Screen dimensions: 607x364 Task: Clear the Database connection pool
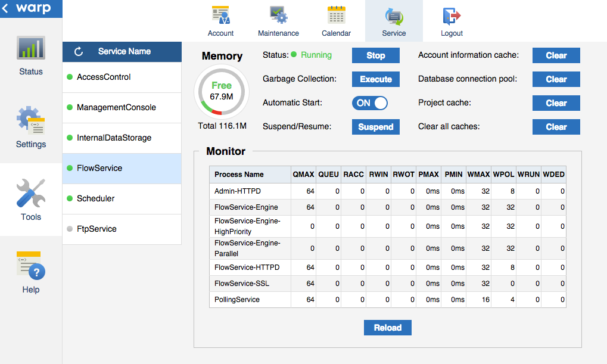coord(556,79)
